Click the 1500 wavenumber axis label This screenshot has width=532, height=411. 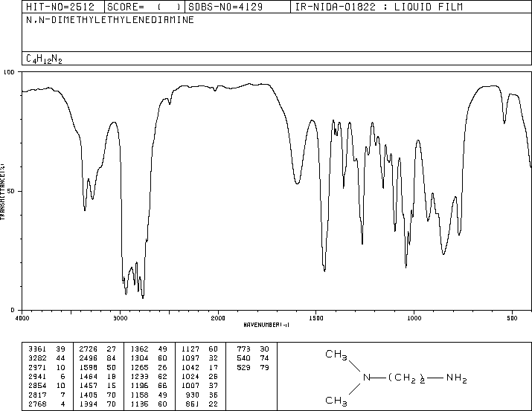point(316,318)
